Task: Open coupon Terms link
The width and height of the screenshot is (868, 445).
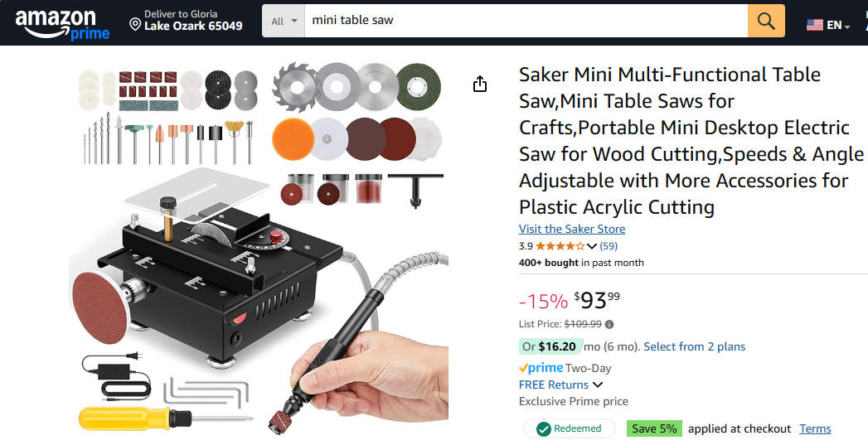Action: 815,428
